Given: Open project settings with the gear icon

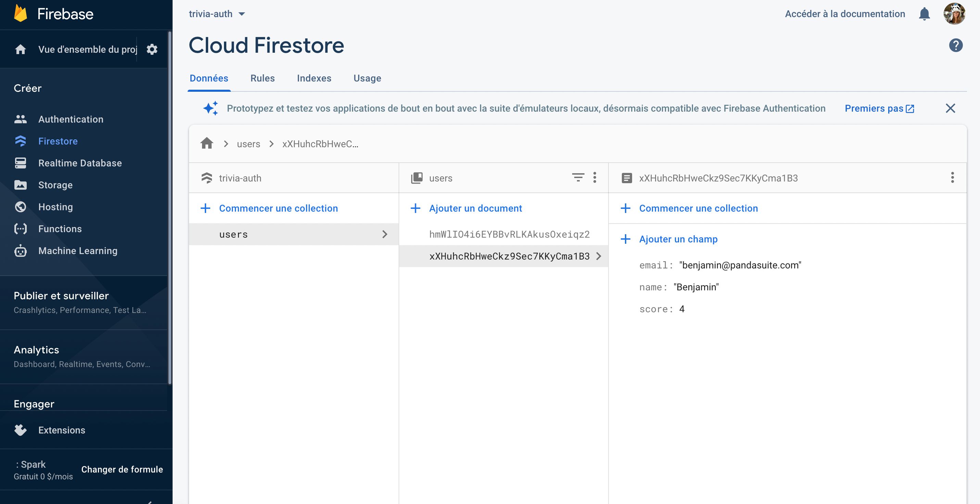Looking at the screenshot, I should click(152, 49).
